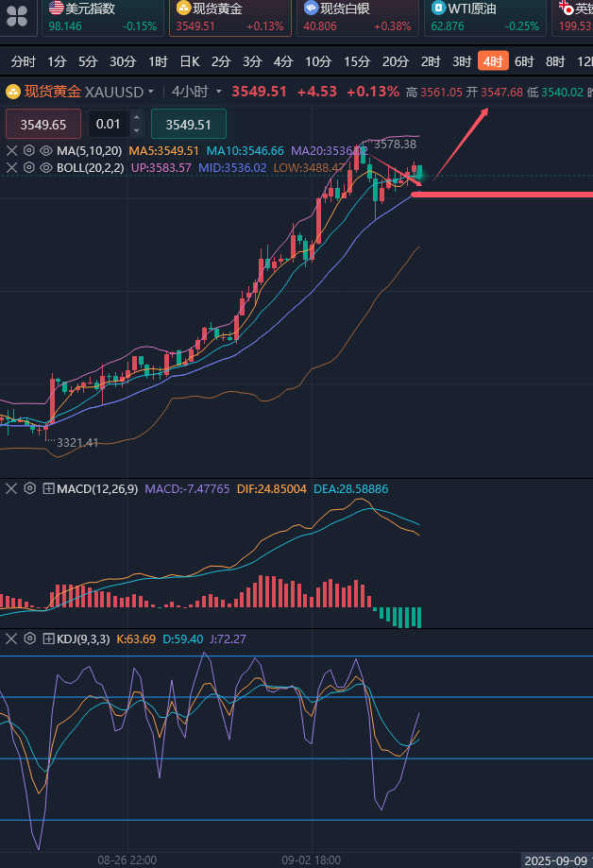
Task: Open the 4小时 interval dropdown
Action: pyautogui.click(x=196, y=92)
